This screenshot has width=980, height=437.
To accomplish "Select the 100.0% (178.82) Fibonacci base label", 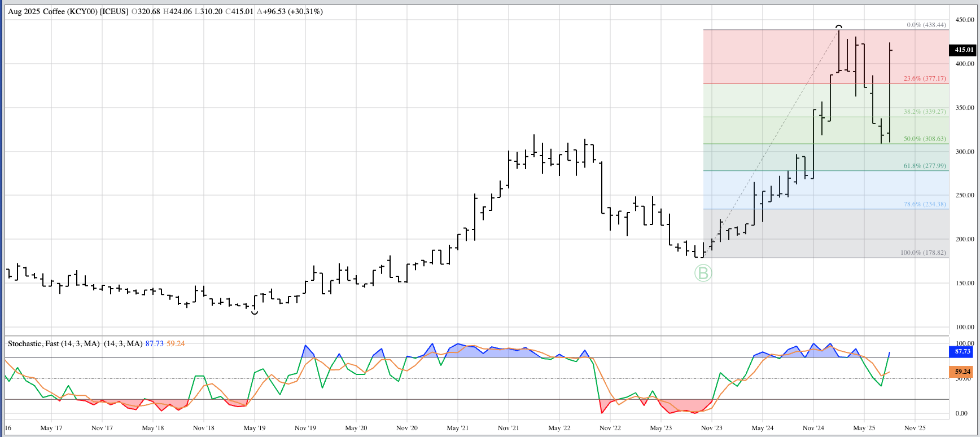I will tap(923, 253).
